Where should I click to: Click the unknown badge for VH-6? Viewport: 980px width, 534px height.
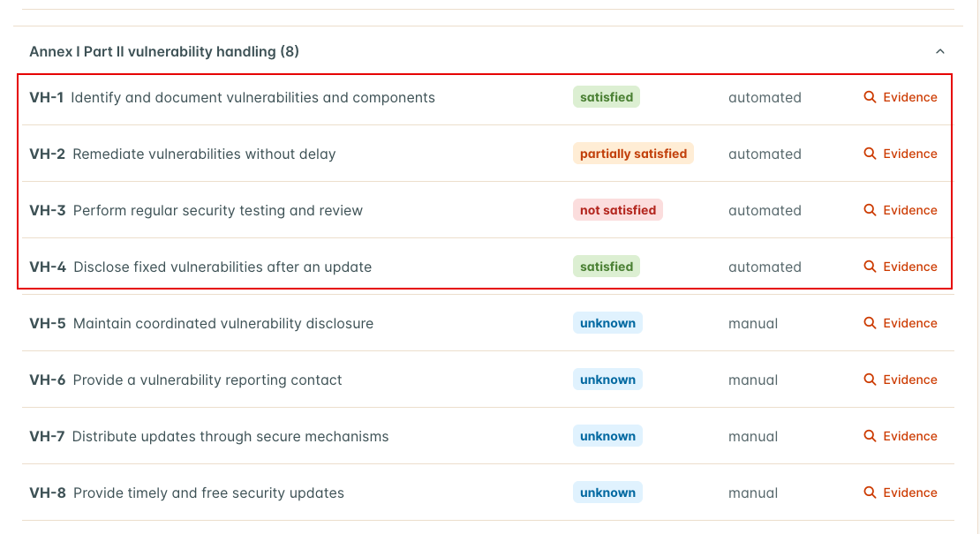pos(607,380)
